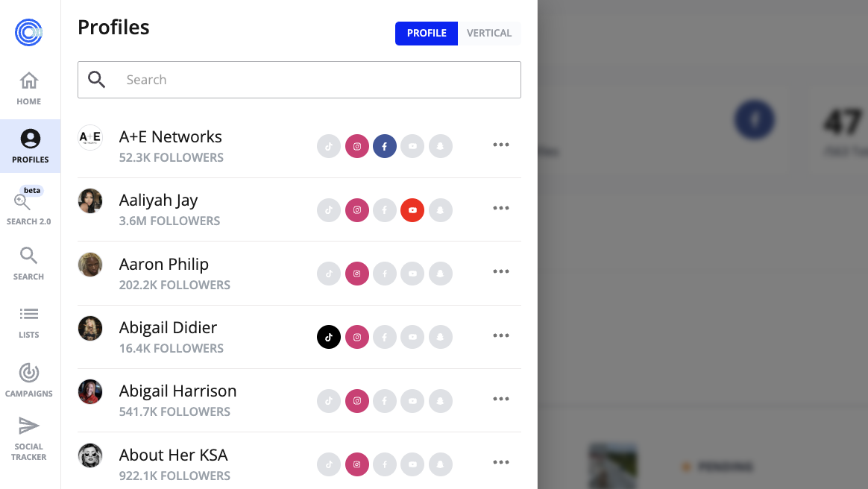Click the app logo at top left

pyautogui.click(x=29, y=32)
